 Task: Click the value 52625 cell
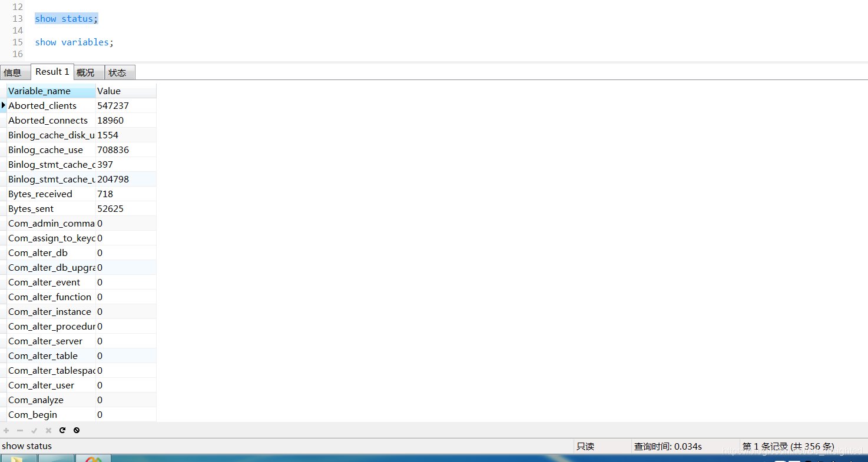tap(126, 208)
